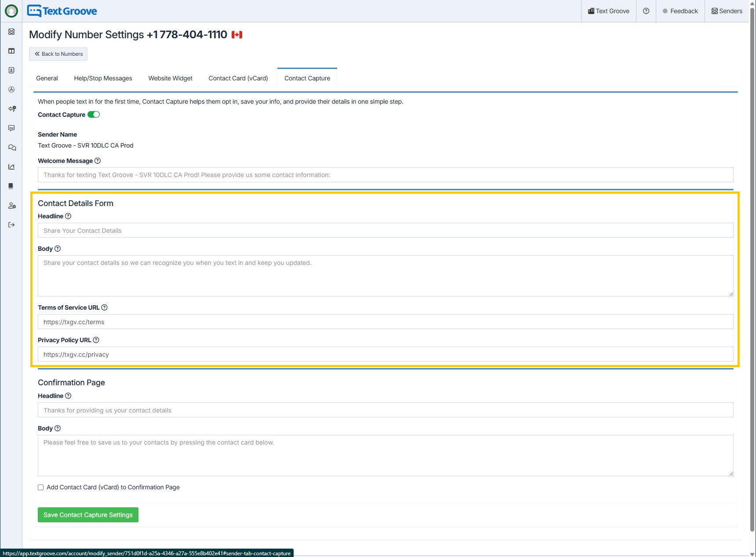Image resolution: width=756 pixels, height=557 pixels.
Task: Click Save Contact Capture Settings button
Action: [88, 515]
